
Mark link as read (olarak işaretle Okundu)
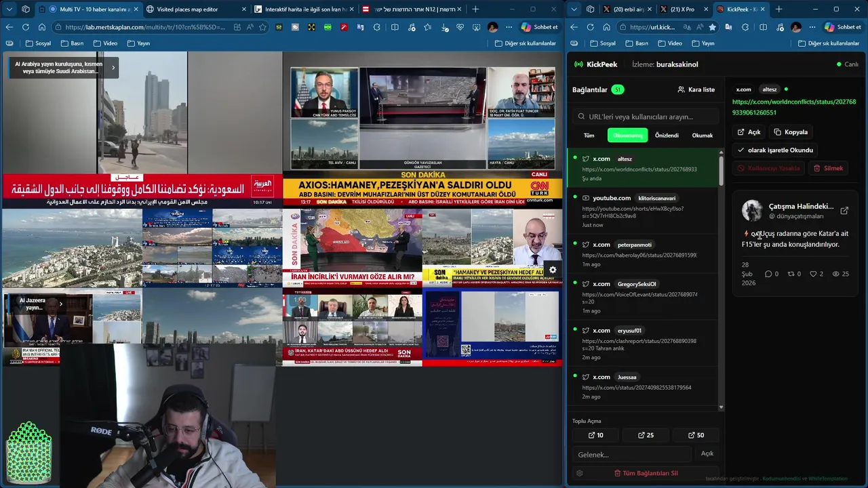(775, 150)
